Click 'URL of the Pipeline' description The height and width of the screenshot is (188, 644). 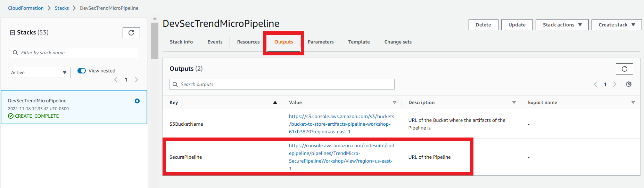(429, 157)
